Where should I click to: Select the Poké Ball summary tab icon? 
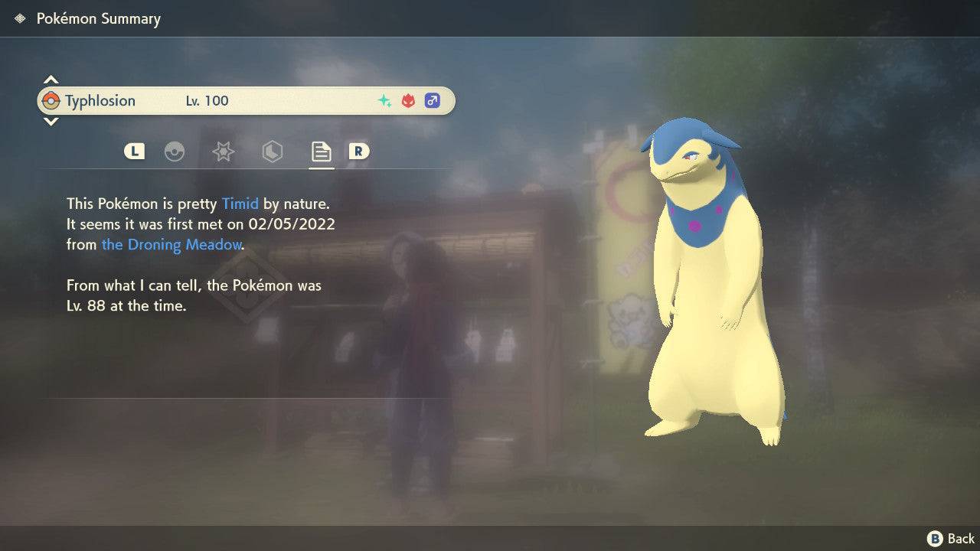pos(175,152)
